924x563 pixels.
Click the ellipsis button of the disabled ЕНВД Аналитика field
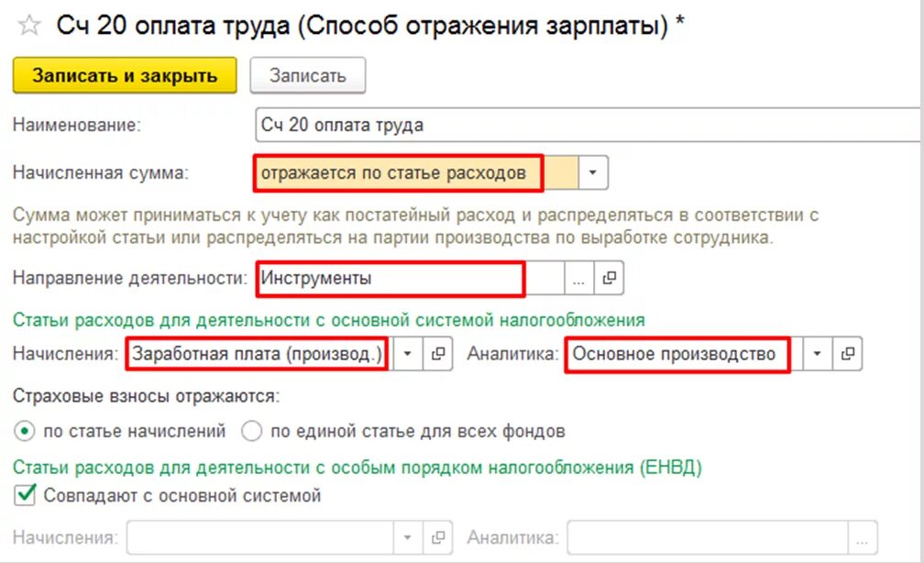[x=862, y=537]
